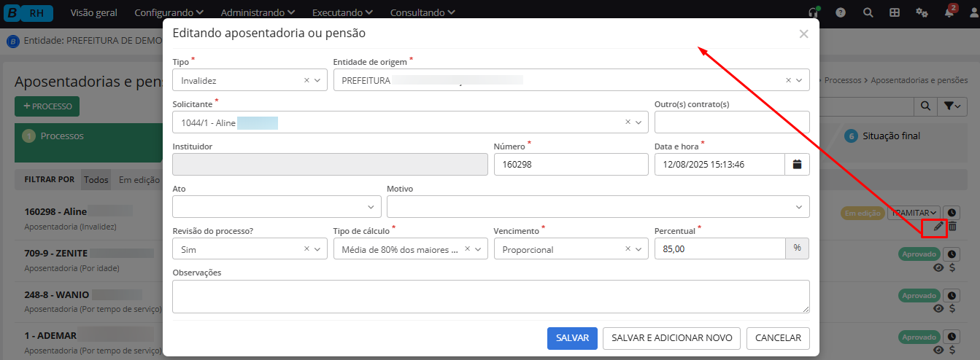This screenshot has width=980, height=360.
Task: Click the pencil edit icon for 160298 - Aline
Action: 938,227
